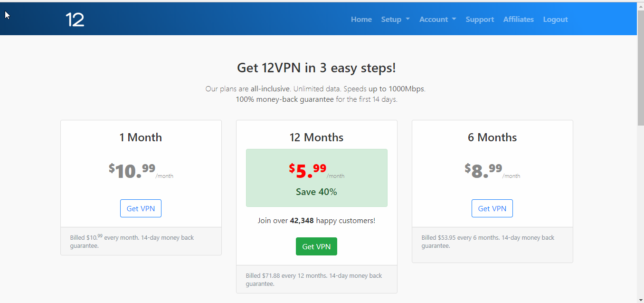Get VPN for the 12 Months plan
Image resolution: width=644 pixels, height=303 pixels.
click(x=316, y=246)
